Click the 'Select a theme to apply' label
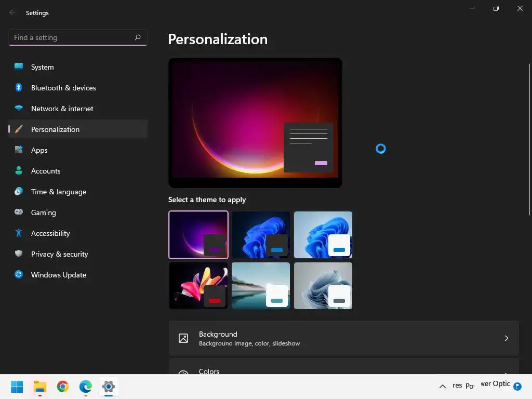The height and width of the screenshot is (399, 532). coord(207,199)
